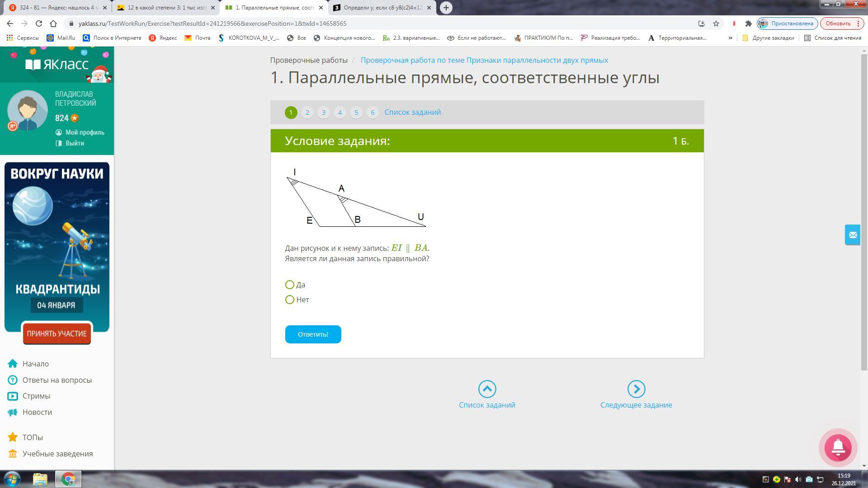Open 'Новости' menu item
The image size is (868, 488).
point(30,412)
